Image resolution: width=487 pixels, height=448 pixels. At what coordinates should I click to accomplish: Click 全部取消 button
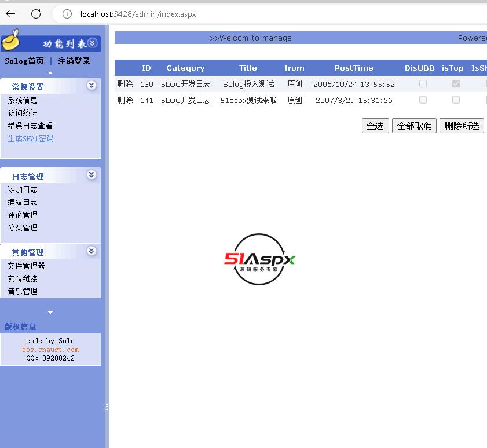(414, 126)
